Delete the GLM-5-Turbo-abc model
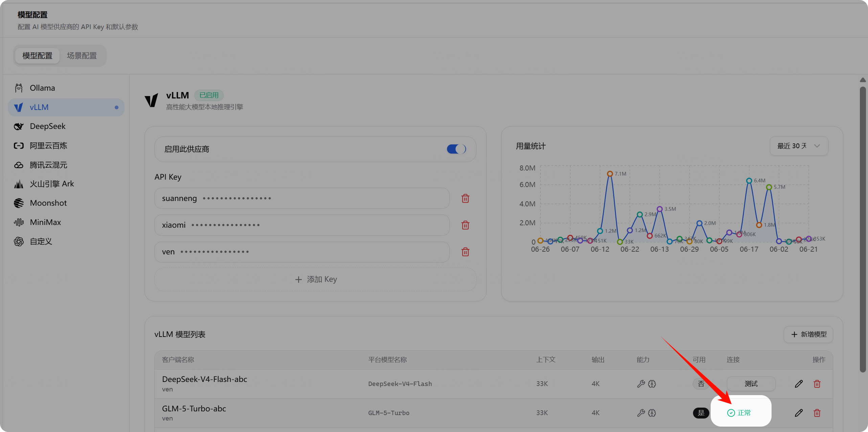The height and width of the screenshot is (432, 868). (x=817, y=413)
